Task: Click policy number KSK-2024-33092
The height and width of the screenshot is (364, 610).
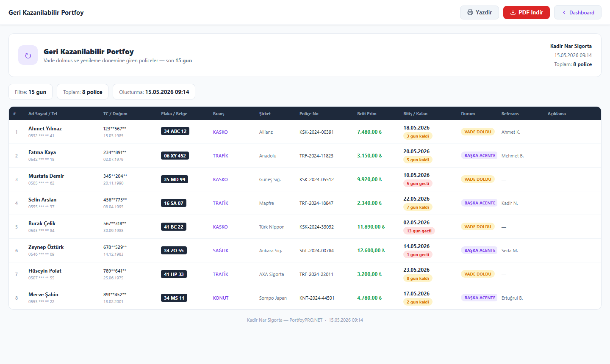Action: [316, 227]
